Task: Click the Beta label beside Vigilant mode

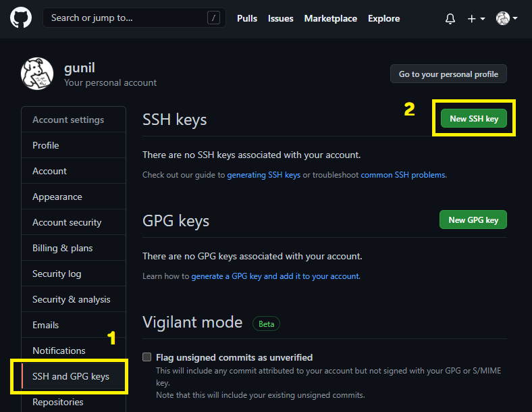Action: pyautogui.click(x=267, y=324)
